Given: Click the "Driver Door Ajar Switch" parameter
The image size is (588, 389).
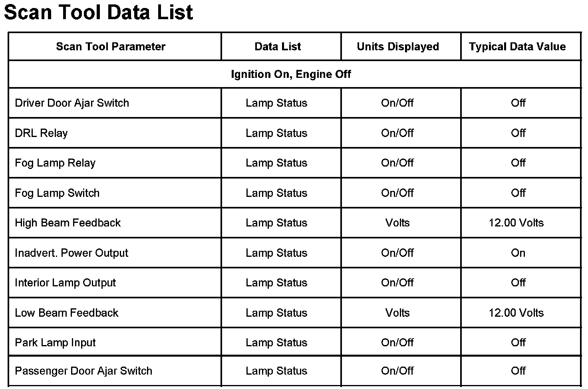Looking at the screenshot, I should (72, 103).
